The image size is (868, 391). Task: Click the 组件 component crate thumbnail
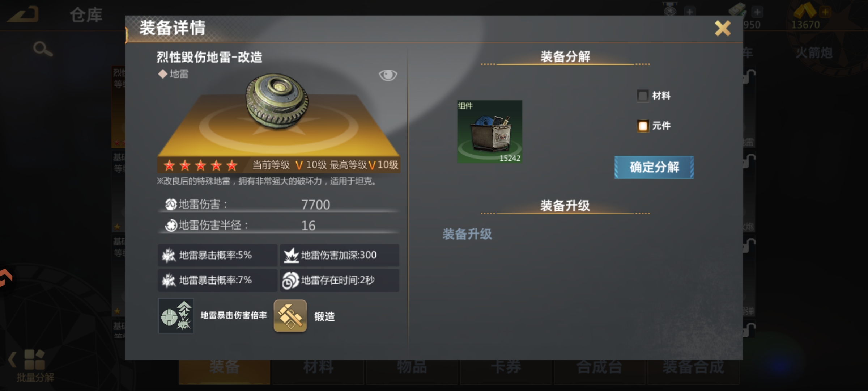coord(490,132)
